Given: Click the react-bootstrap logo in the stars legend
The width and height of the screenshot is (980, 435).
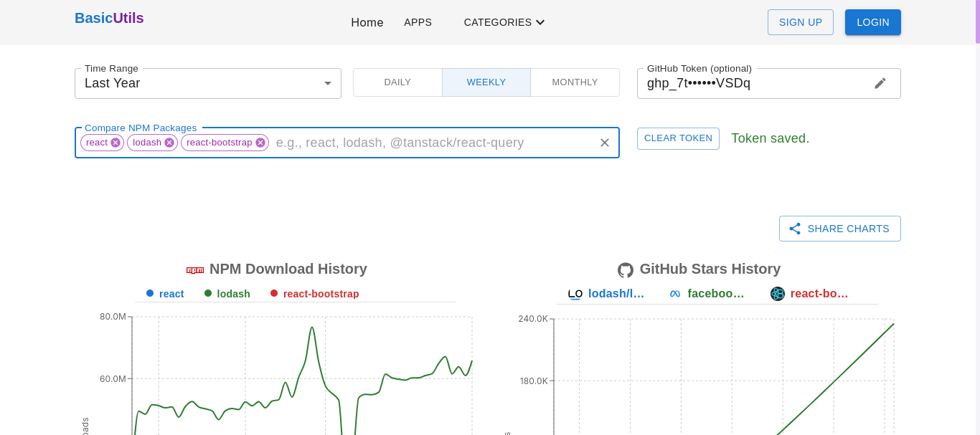Looking at the screenshot, I should click(x=778, y=294).
